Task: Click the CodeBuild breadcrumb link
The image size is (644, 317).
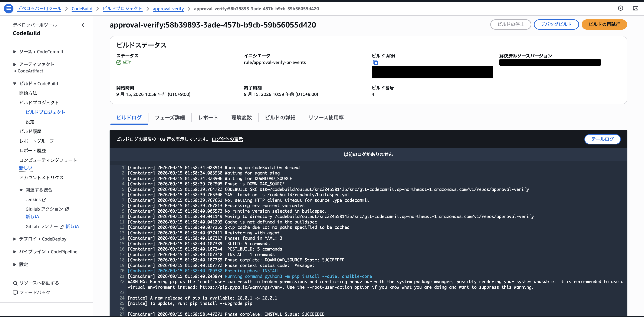Action: coord(82,9)
